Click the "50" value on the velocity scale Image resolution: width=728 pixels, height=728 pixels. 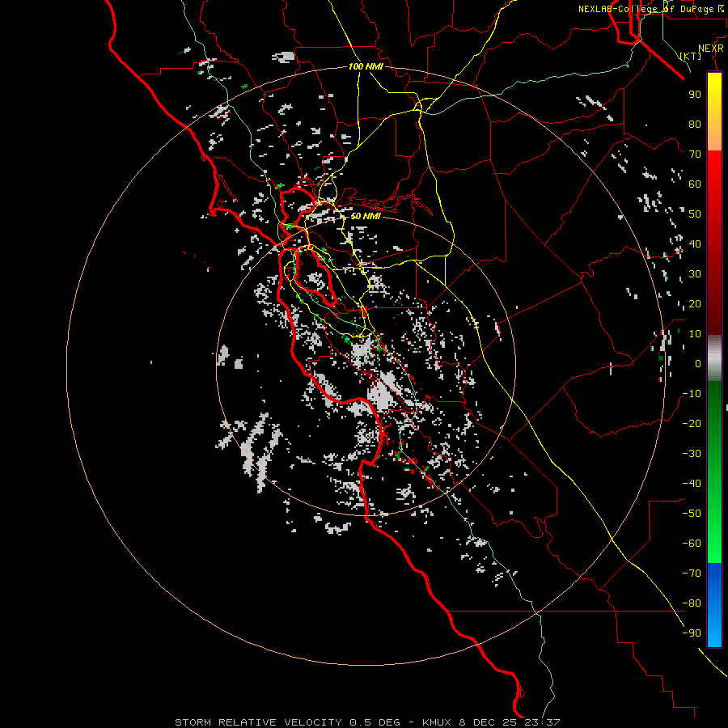695,214
